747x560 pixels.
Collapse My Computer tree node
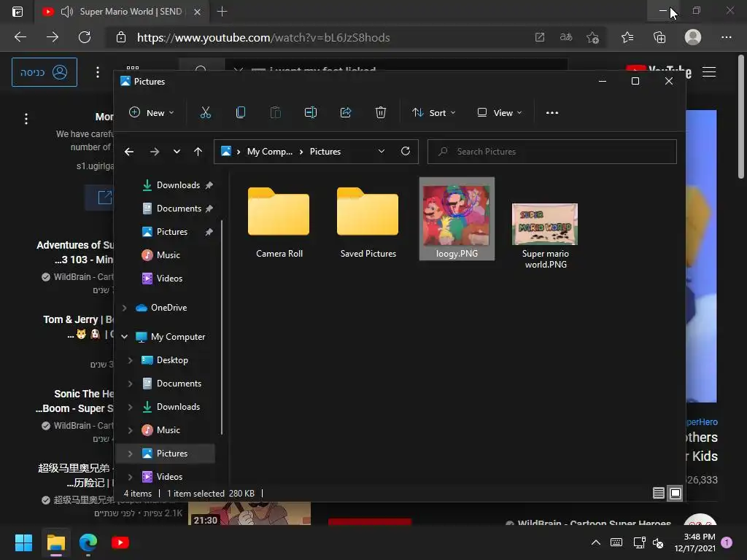click(124, 337)
